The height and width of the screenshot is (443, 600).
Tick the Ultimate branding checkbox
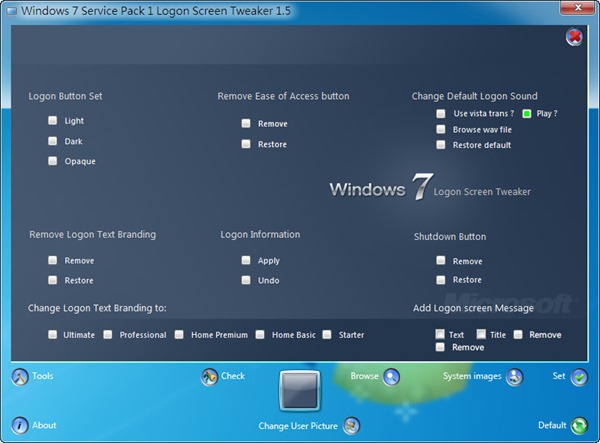[x=52, y=335]
